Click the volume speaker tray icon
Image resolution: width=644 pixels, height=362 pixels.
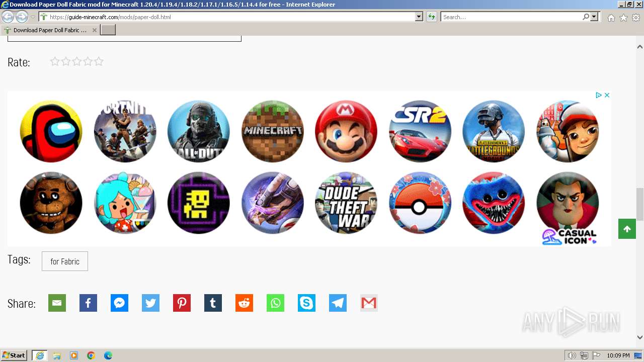pos(572,355)
